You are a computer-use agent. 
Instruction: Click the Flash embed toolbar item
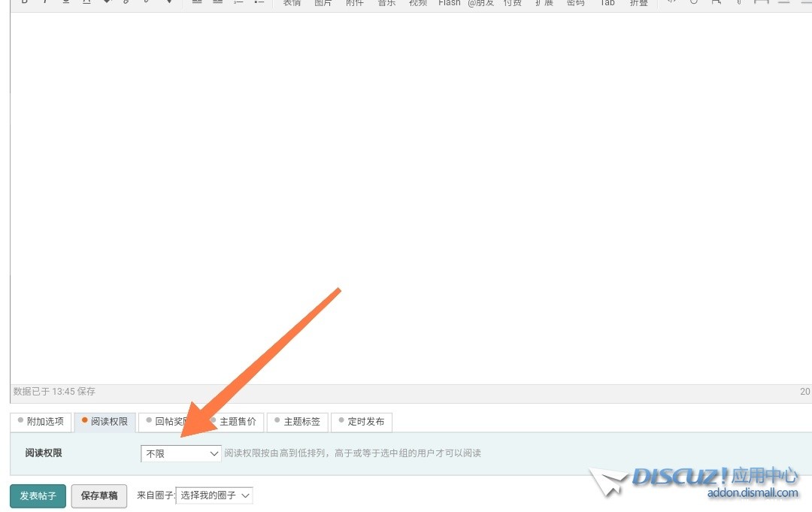pyautogui.click(x=450, y=3)
